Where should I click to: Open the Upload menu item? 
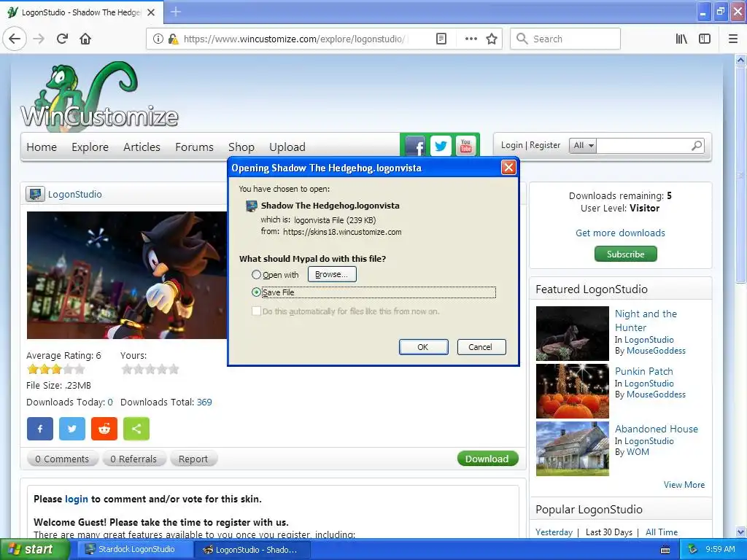tap(287, 147)
